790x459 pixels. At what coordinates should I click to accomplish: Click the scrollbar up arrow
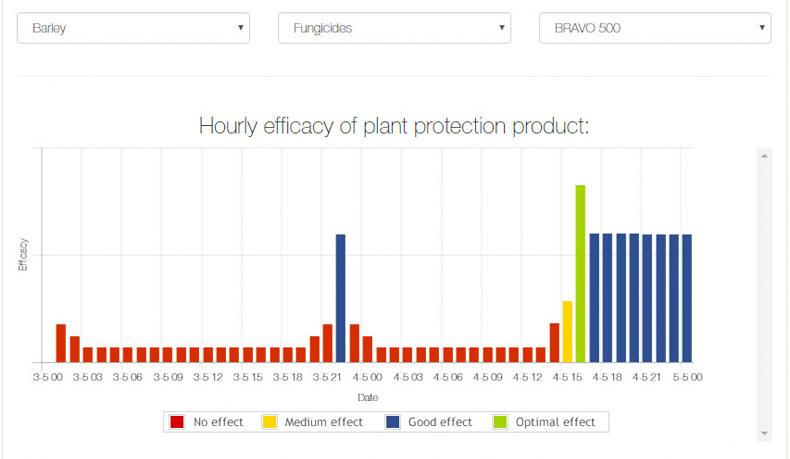[x=765, y=156]
